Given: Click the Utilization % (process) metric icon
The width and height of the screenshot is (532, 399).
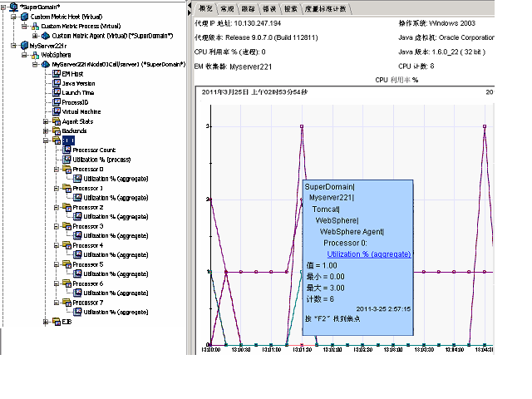Looking at the screenshot, I should coord(67,159).
